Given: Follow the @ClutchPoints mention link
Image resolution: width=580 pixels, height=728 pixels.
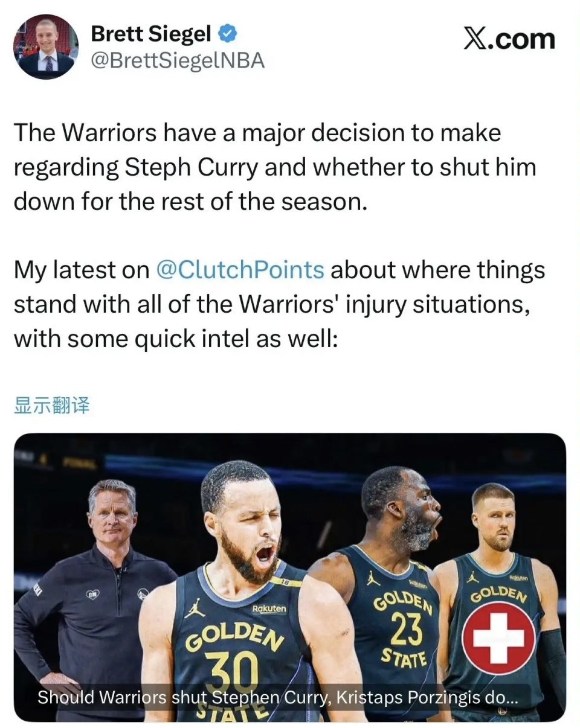Looking at the screenshot, I should 240,269.
